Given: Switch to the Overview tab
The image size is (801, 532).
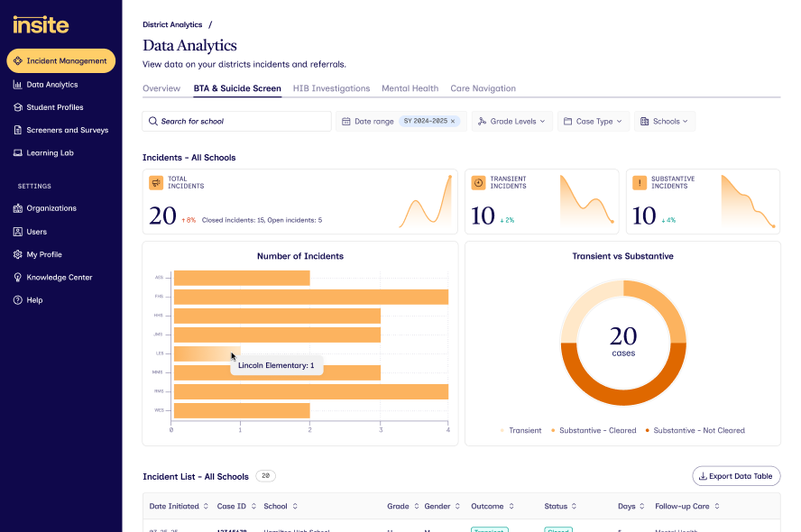Looking at the screenshot, I should click(161, 88).
